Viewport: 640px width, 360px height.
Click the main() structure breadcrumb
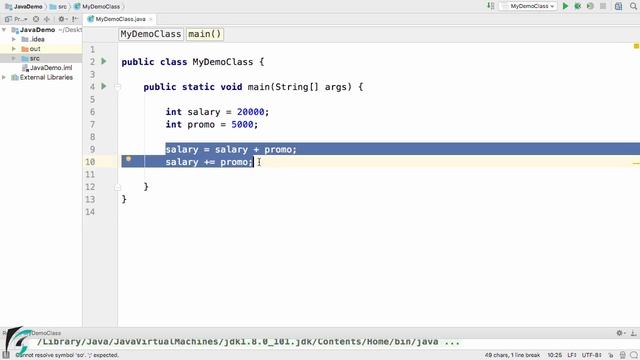pyautogui.click(x=204, y=34)
